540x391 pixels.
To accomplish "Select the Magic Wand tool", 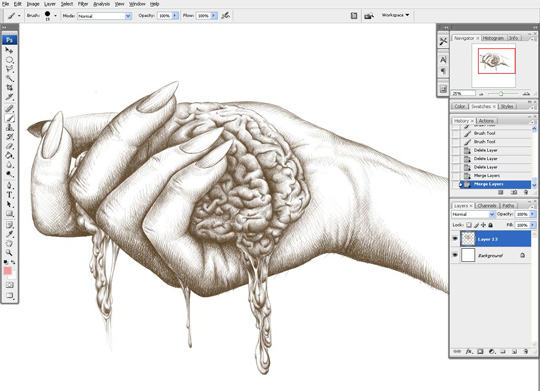I will click(9, 79).
